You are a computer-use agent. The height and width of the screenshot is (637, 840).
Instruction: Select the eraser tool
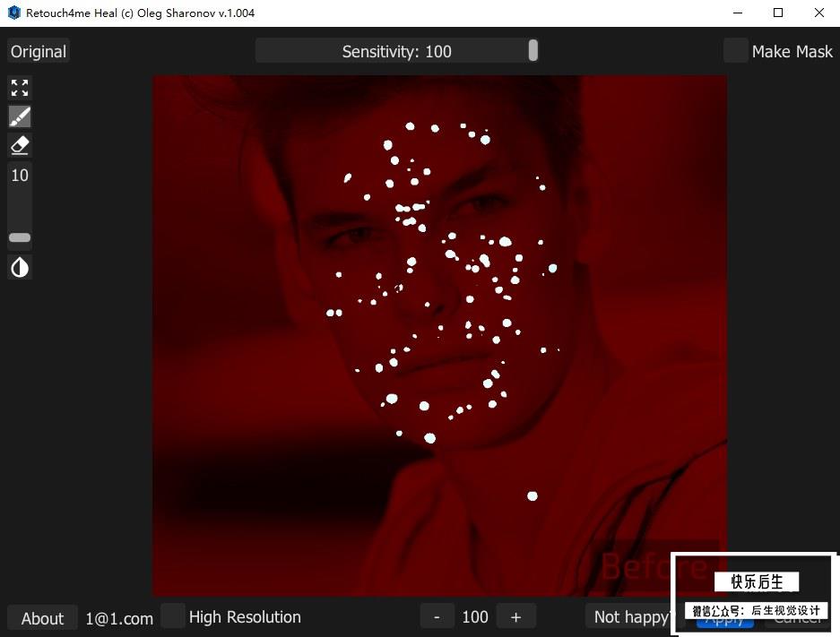click(x=20, y=146)
